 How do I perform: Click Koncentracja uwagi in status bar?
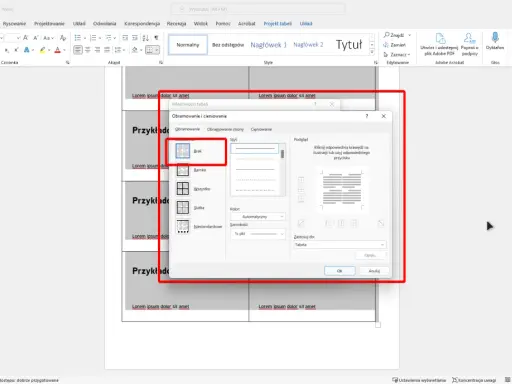pyautogui.click(x=474, y=380)
